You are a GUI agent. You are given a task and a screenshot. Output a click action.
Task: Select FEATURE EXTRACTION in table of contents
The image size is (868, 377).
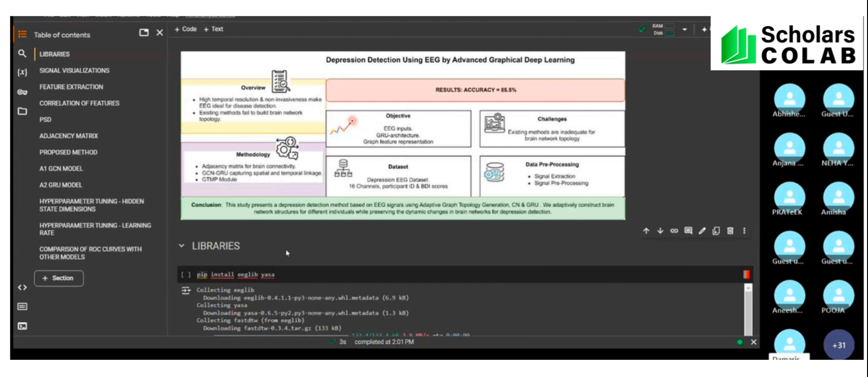[71, 87]
